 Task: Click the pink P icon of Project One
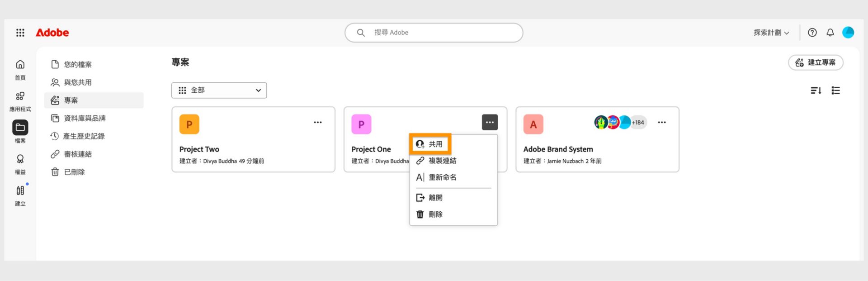[x=361, y=124]
